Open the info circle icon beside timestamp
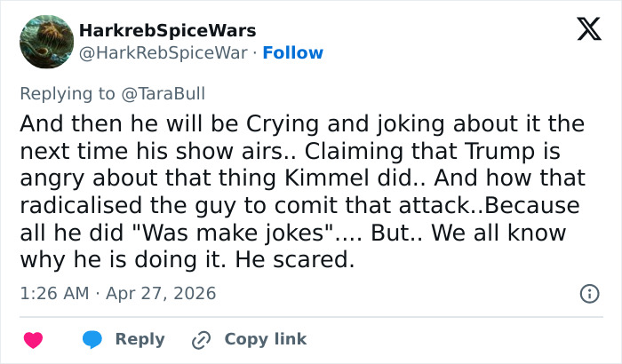This screenshot has height=364, width=622. click(588, 293)
